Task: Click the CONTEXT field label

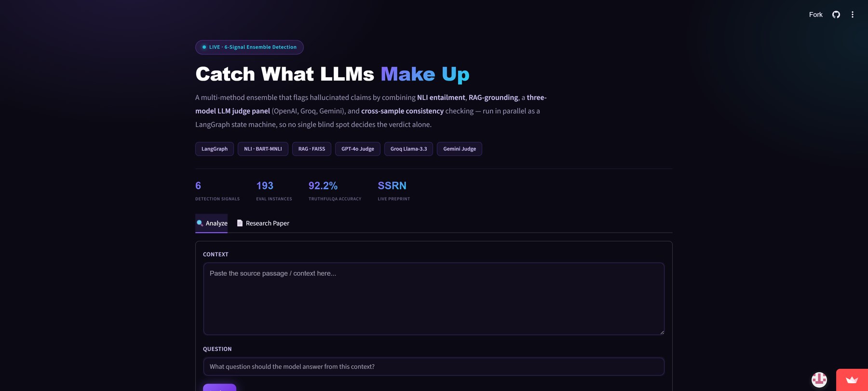Action: [x=216, y=254]
